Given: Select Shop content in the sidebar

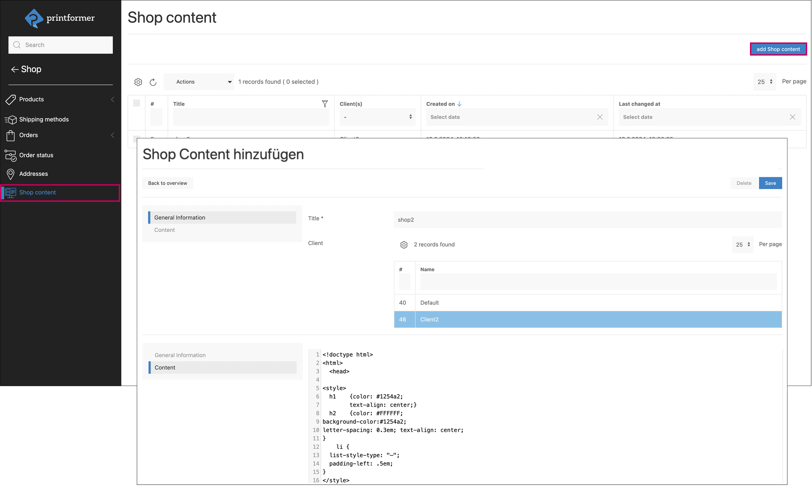Looking at the screenshot, I should (37, 192).
